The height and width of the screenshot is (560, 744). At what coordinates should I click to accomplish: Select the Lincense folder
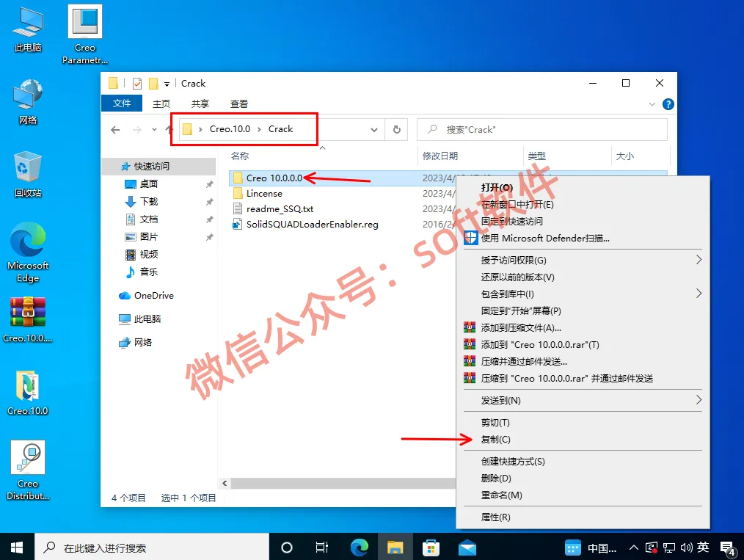264,193
